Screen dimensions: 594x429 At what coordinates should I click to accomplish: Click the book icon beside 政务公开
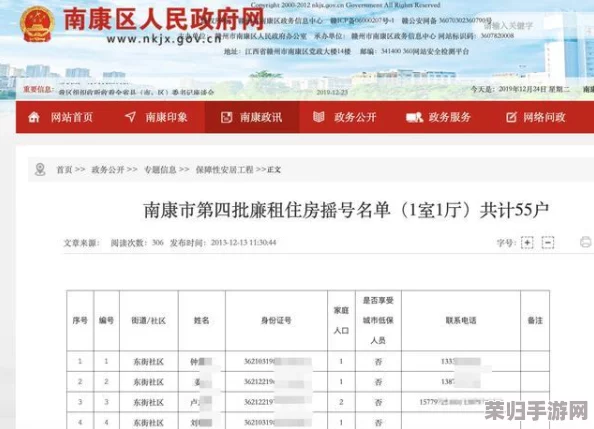(x=319, y=117)
